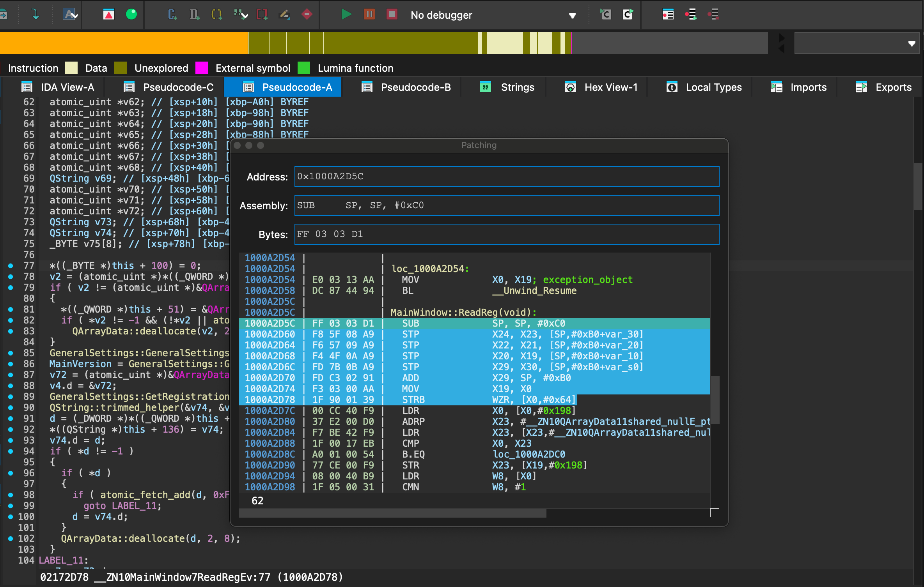Start process with green play button
This screenshot has width=924, height=587.
pyautogui.click(x=346, y=15)
